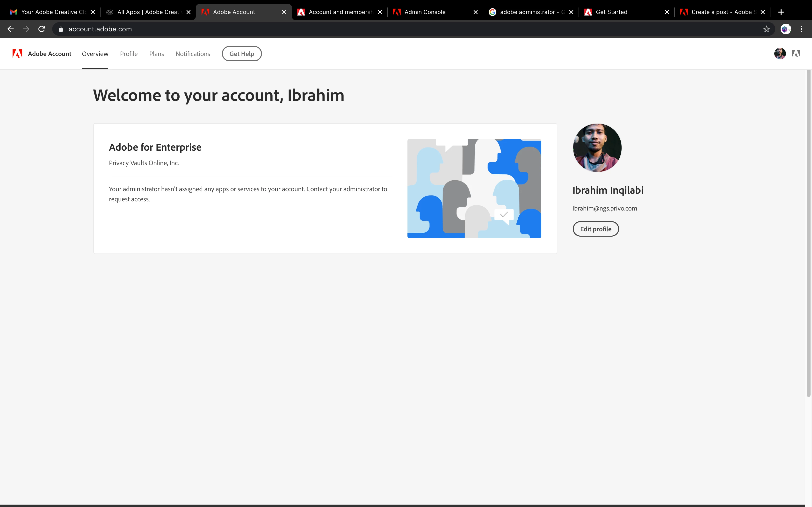Open a new browser tab
This screenshot has height=507, width=812.
[781, 12]
